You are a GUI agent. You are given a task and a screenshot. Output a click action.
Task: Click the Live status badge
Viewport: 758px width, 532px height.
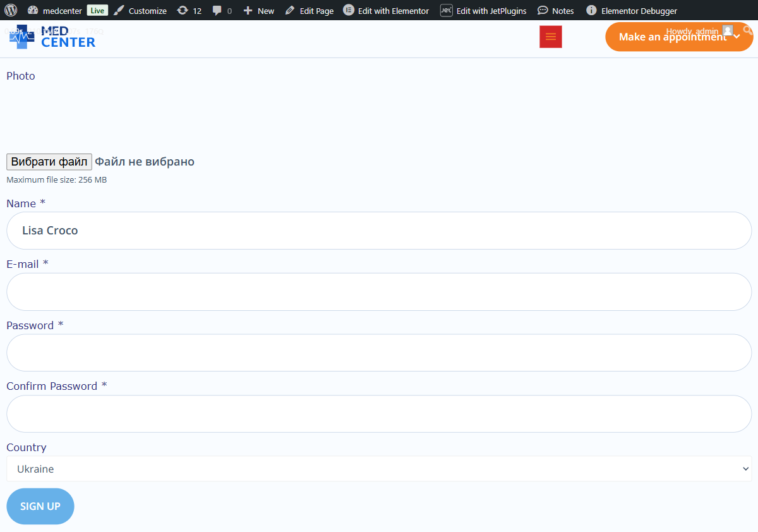click(97, 11)
